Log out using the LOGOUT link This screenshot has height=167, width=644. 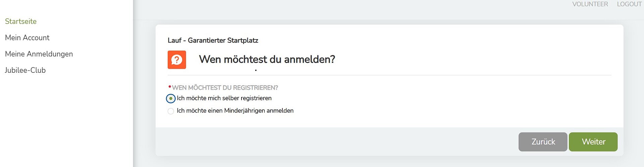point(629,4)
